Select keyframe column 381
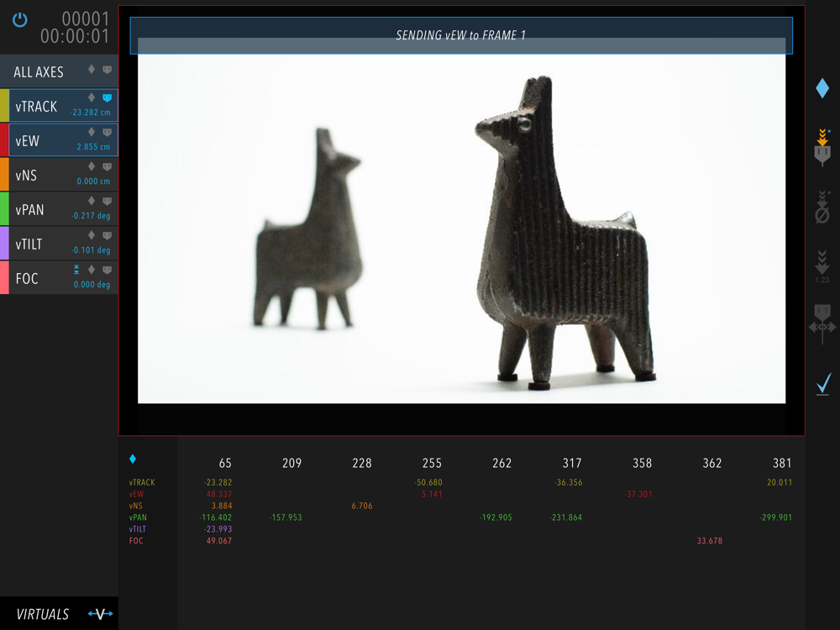The image size is (840, 630). pos(782,463)
